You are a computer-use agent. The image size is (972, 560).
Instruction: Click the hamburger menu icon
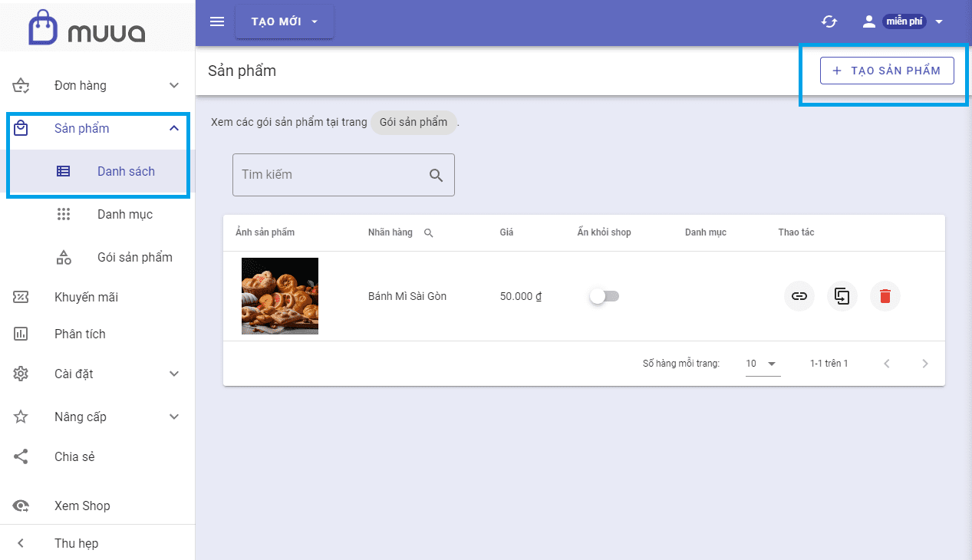coord(217,21)
